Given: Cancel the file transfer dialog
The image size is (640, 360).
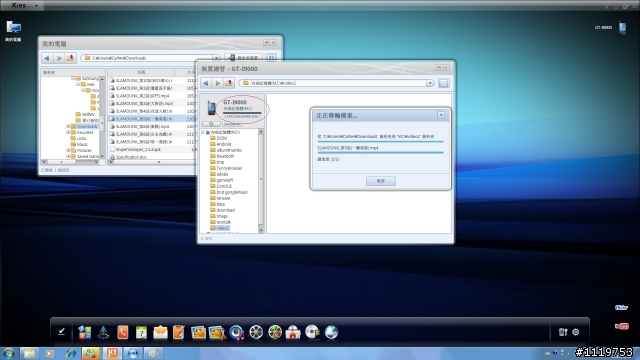Looking at the screenshot, I should pos(380,181).
